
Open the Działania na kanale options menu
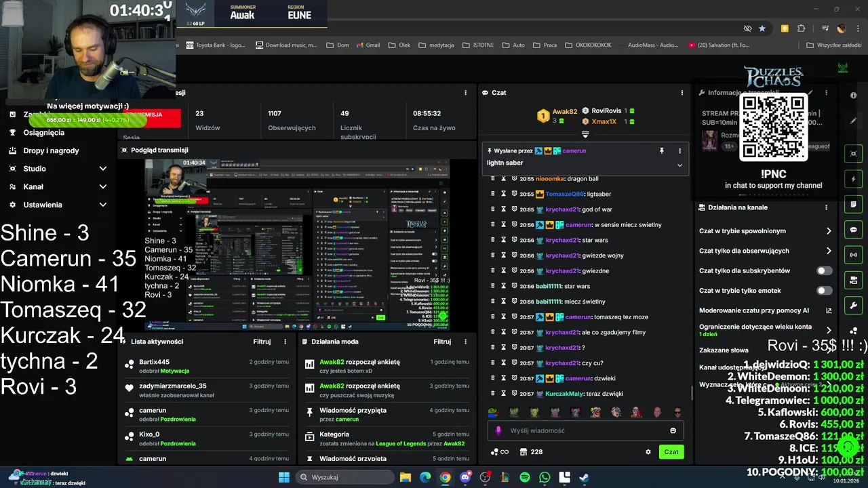[826, 207]
